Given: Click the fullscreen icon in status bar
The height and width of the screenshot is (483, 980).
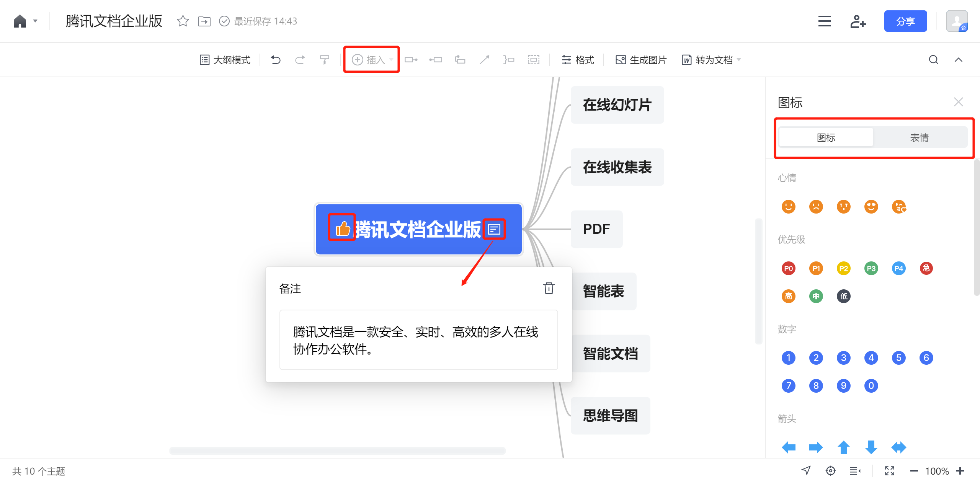Looking at the screenshot, I should coord(889,471).
